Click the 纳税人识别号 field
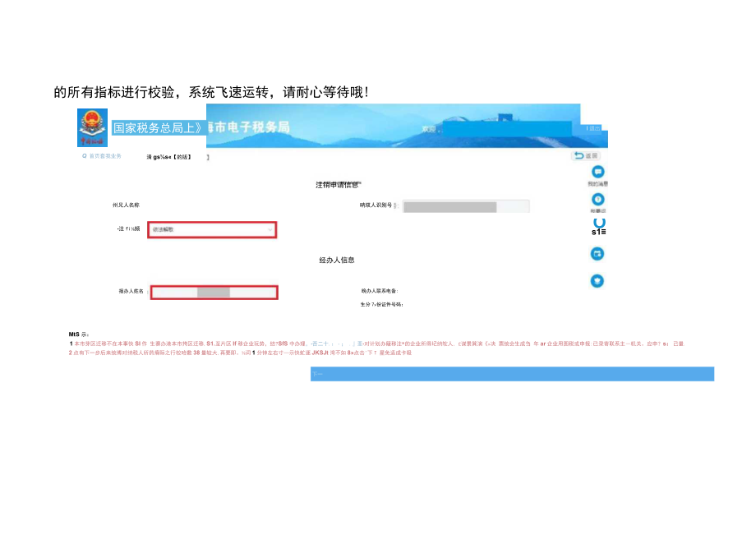Image resolution: width=756 pixels, height=535 pixels. [464, 206]
